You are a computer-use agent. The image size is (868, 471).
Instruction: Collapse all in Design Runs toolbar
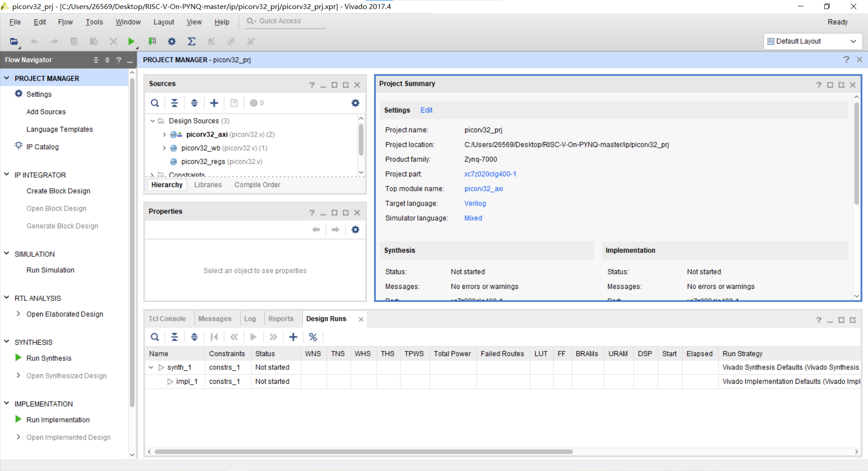click(x=175, y=337)
